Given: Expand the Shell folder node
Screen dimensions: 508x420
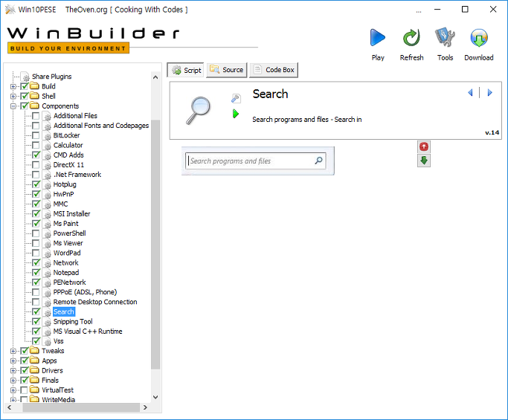Looking at the screenshot, I should pos(13,96).
